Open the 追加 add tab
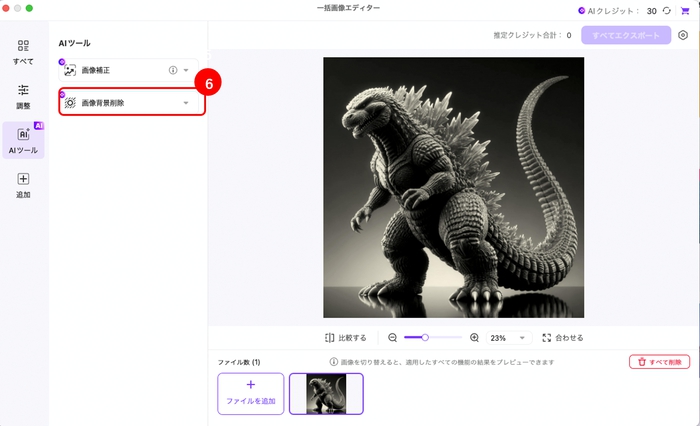This screenshot has width=700, height=426. click(23, 185)
